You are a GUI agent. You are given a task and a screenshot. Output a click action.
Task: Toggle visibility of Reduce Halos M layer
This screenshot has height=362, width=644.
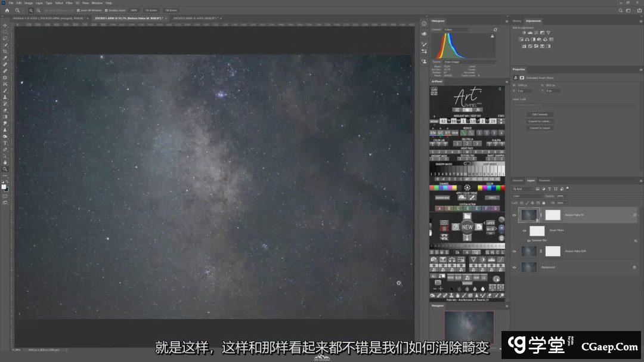click(x=515, y=215)
